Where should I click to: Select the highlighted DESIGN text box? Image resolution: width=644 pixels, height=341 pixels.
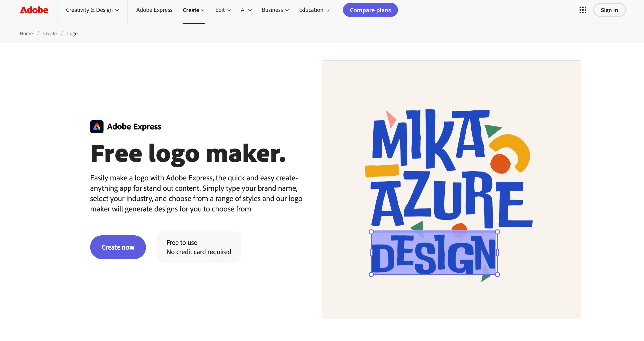(434, 253)
